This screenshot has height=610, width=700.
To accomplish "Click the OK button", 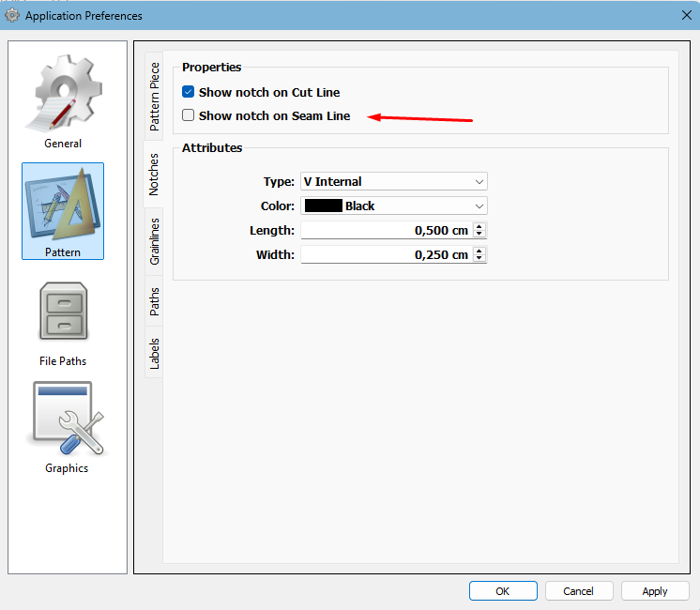I will point(503,591).
